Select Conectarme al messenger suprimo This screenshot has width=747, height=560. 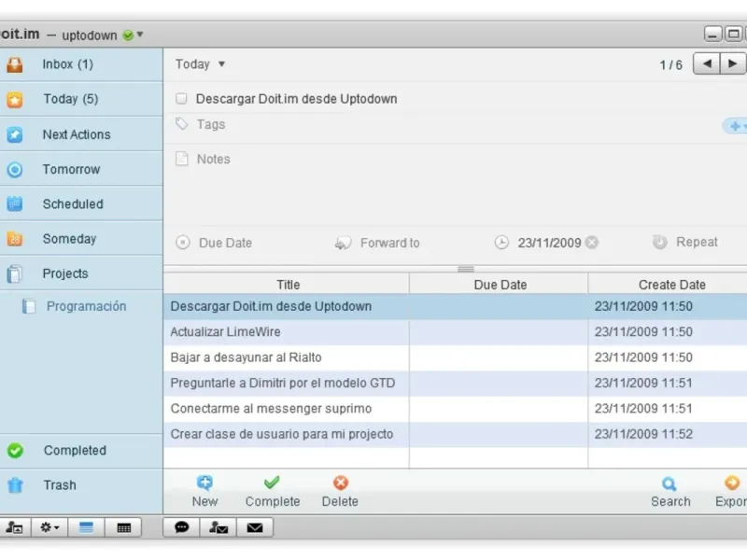[x=456, y=409]
